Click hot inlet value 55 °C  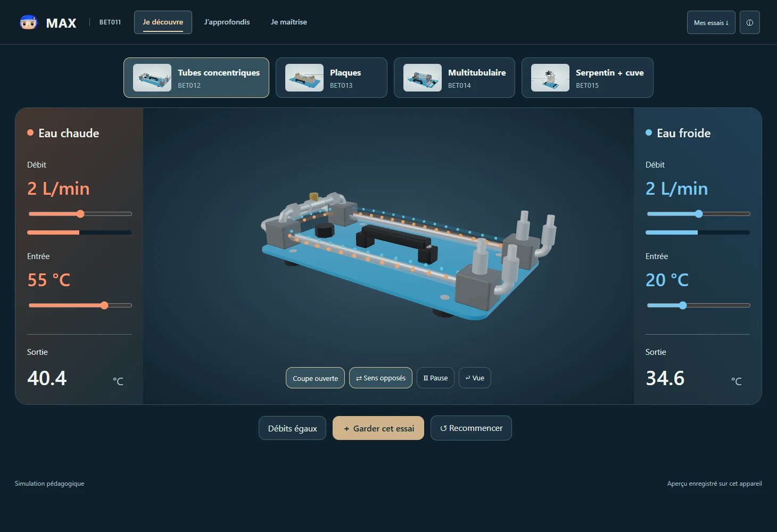[49, 280]
